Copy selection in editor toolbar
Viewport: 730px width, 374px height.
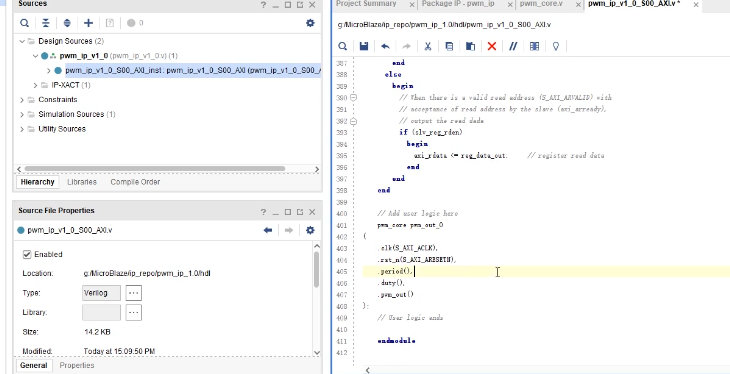449,46
